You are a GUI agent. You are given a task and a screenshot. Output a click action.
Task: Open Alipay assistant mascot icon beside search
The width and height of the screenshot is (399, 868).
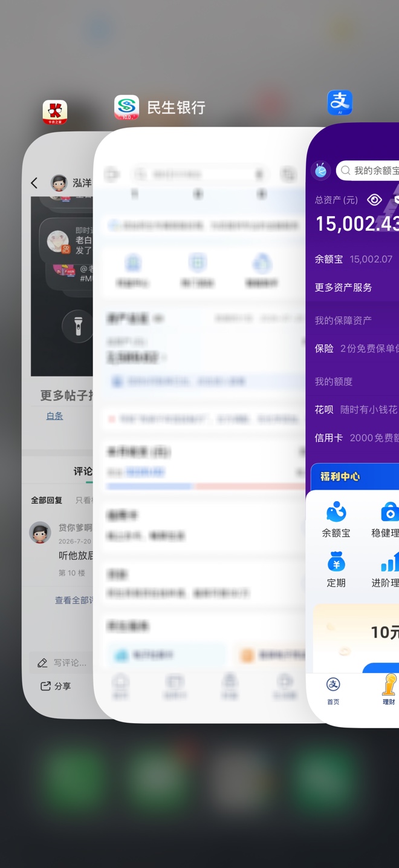321,171
